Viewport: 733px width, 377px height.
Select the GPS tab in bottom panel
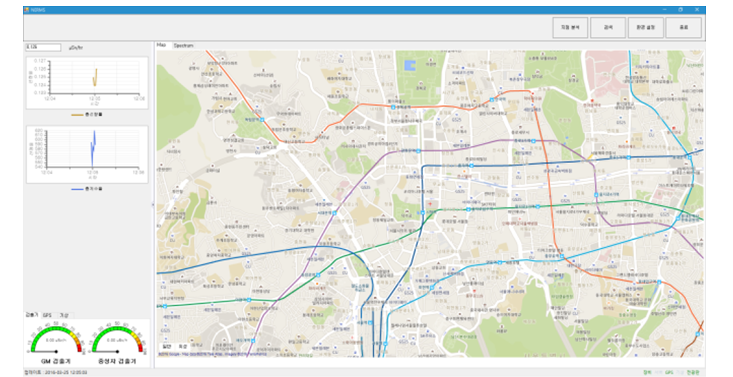47,315
